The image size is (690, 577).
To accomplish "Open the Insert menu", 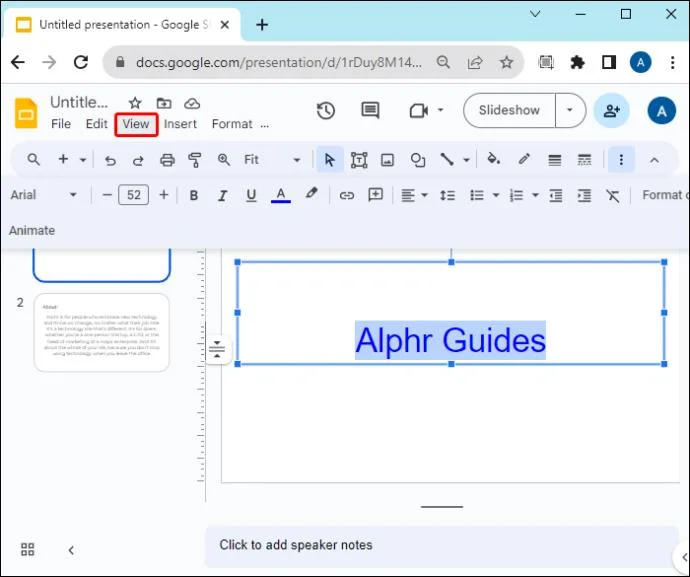I will [x=180, y=125].
